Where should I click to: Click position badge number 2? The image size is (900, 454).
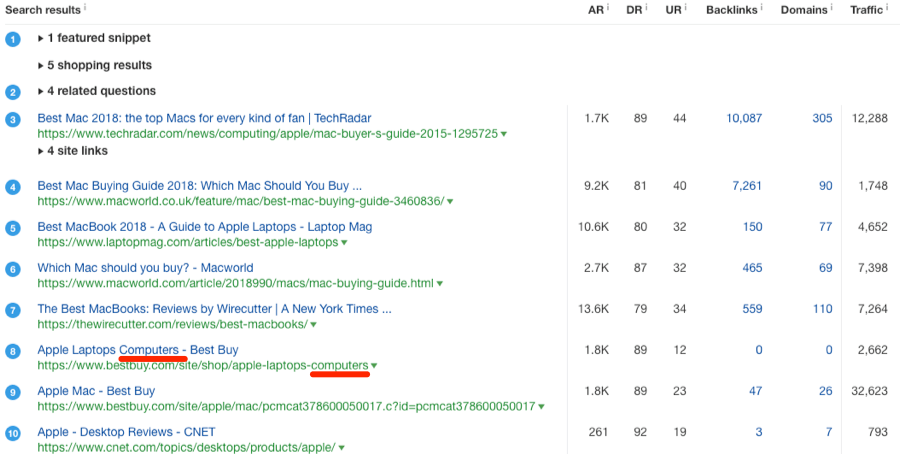[x=13, y=92]
